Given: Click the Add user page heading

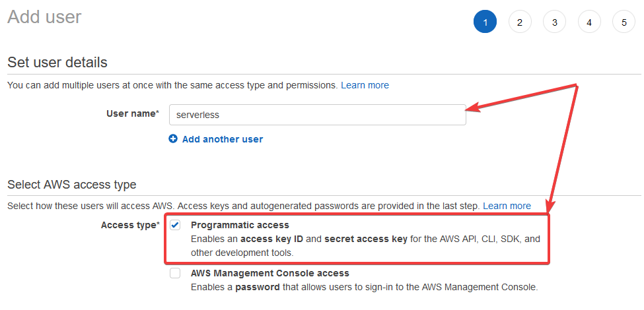Looking at the screenshot, I should point(44,16).
